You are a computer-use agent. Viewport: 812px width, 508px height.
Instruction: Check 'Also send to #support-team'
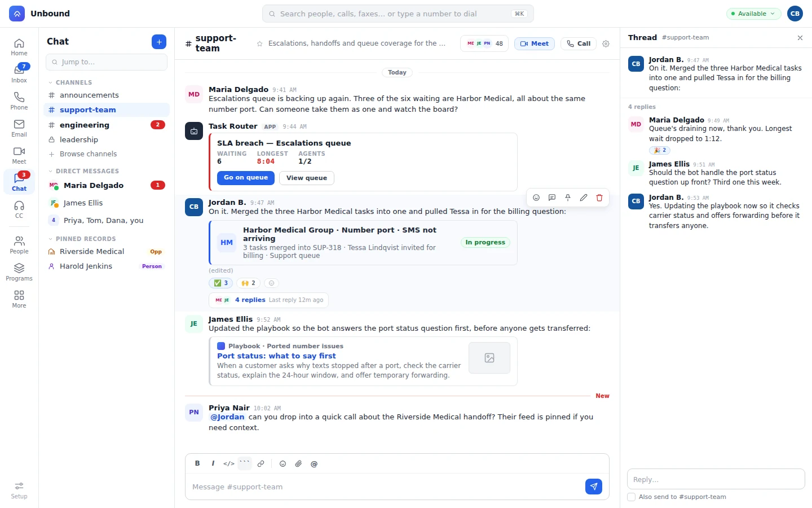632,497
